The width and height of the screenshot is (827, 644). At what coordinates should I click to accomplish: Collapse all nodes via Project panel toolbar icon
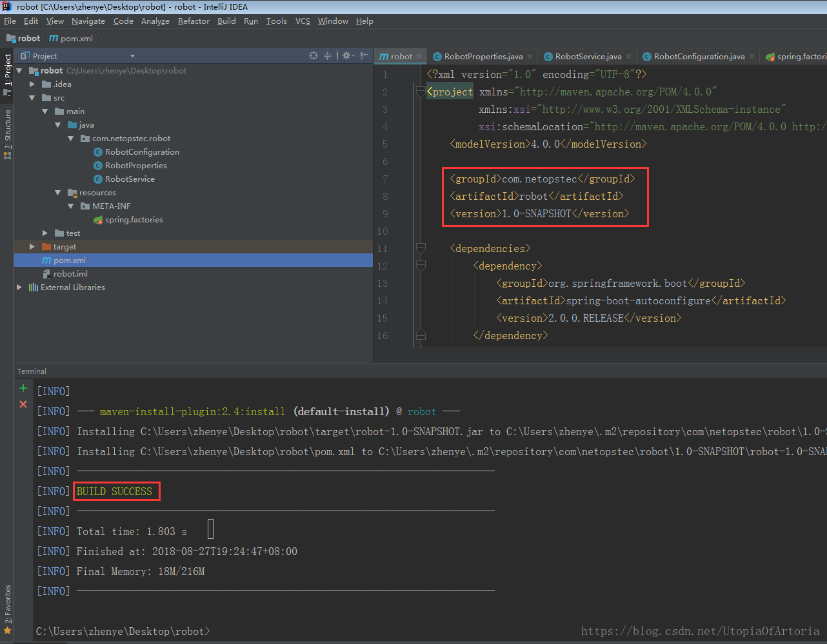click(x=327, y=55)
